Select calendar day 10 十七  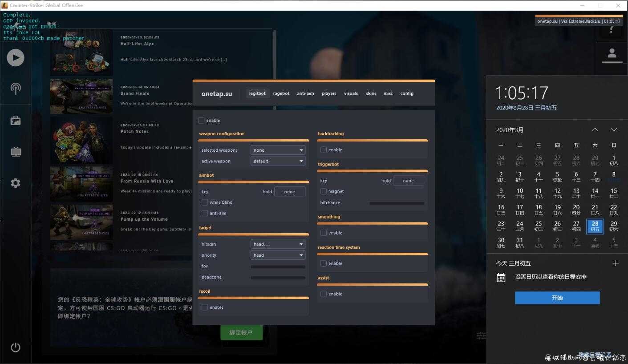519,193
